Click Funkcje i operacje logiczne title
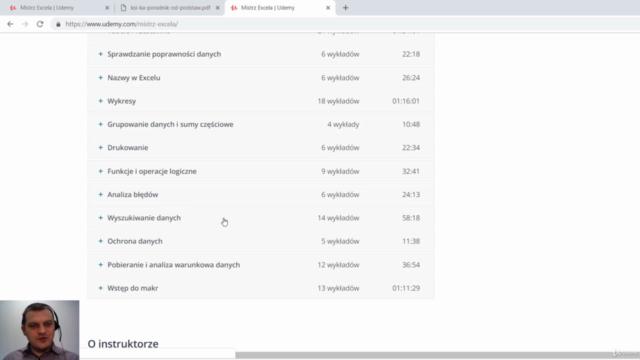The image size is (640, 360). pos(152,171)
